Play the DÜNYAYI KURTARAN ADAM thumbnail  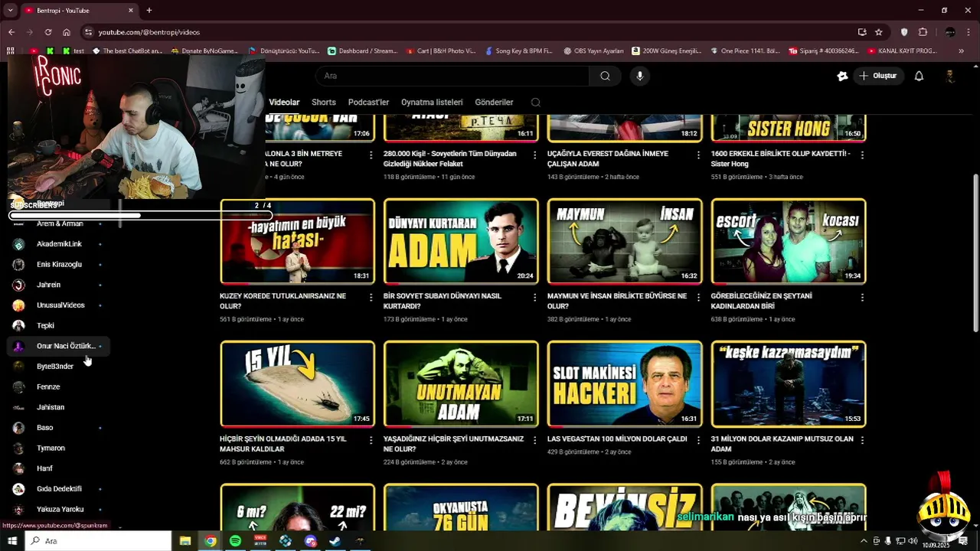pos(461,241)
